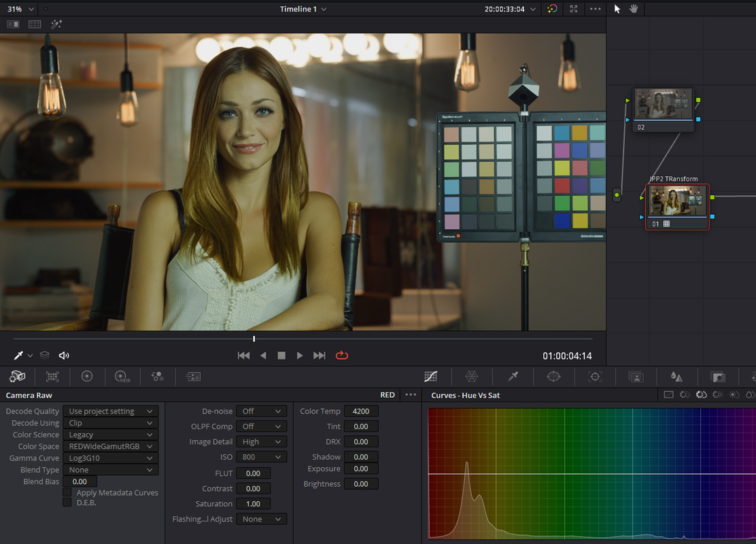Click the Saturation value field
Screen dimensions: 756x544
[x=253, y=503]
